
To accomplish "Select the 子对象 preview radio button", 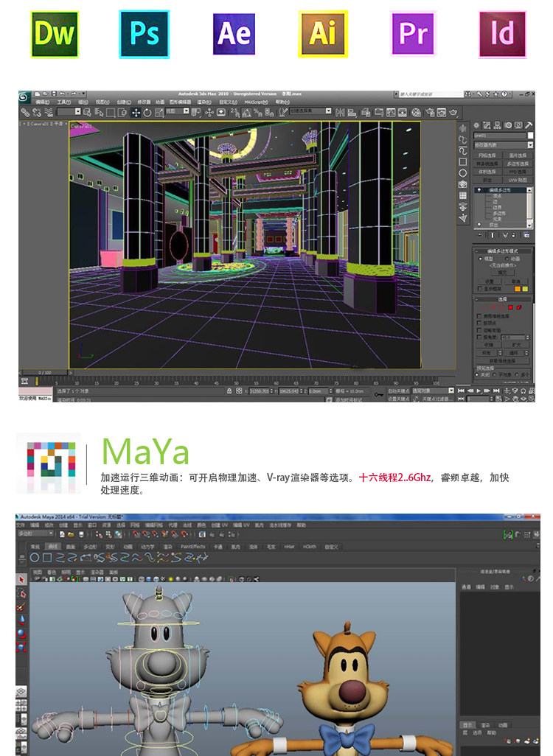I will coord(495,375).
